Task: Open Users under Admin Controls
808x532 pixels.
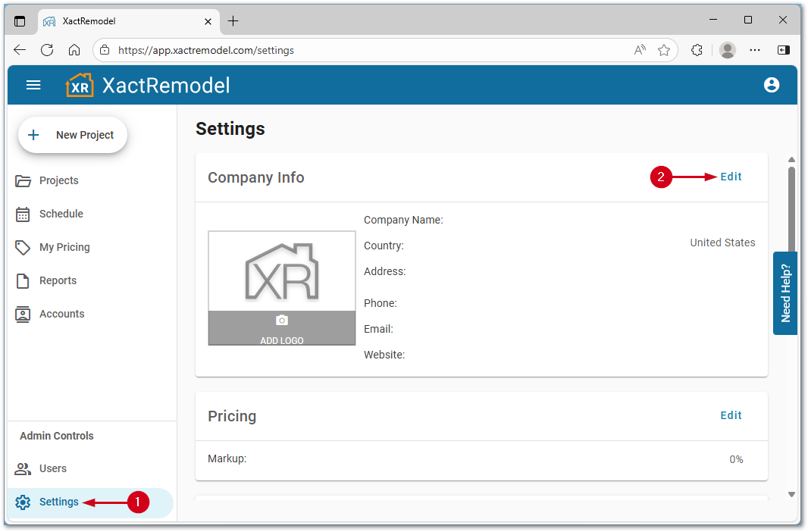Action: click(52, 468)
